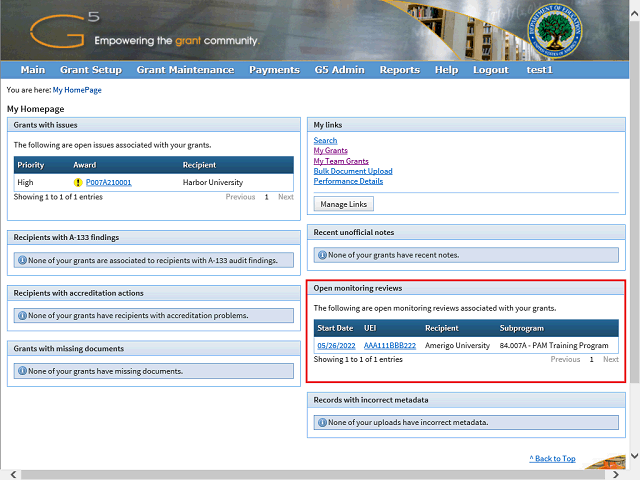Click the info icon in missing documents notice
The width and height of the screenshot is (640, 480).
pyautogui.click(x=22, y=372)
